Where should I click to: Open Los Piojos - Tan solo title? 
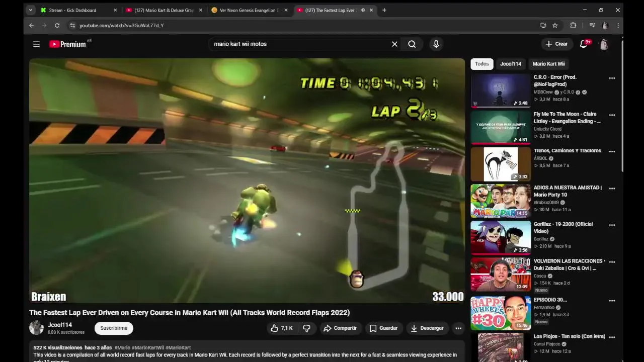coord(570,336)
